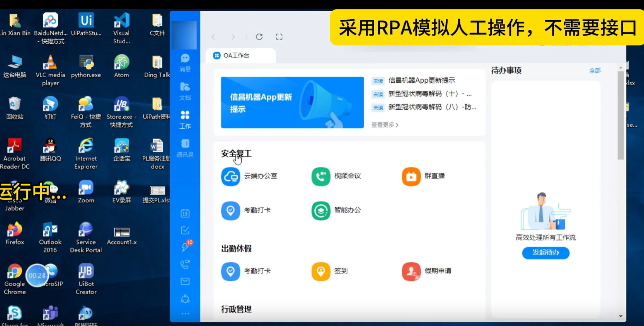Open the 群直播 app

(423, 177)
